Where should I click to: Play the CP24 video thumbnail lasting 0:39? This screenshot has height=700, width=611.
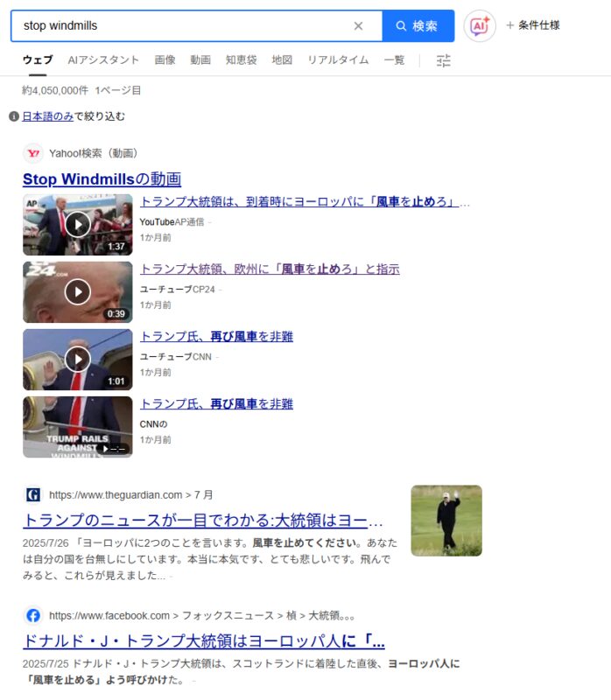point(78,292)
